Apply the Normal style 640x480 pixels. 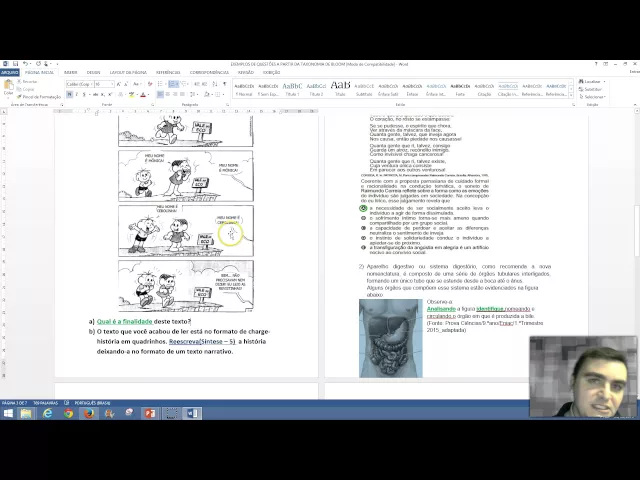pyautogui.click(x=244, y=89)
